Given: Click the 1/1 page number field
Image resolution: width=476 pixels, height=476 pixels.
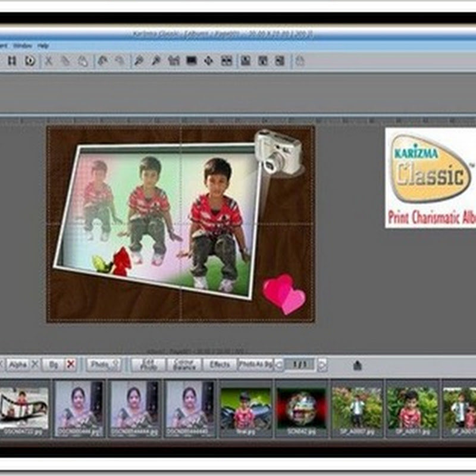Looking at the screenshot, I should [300, 365].
